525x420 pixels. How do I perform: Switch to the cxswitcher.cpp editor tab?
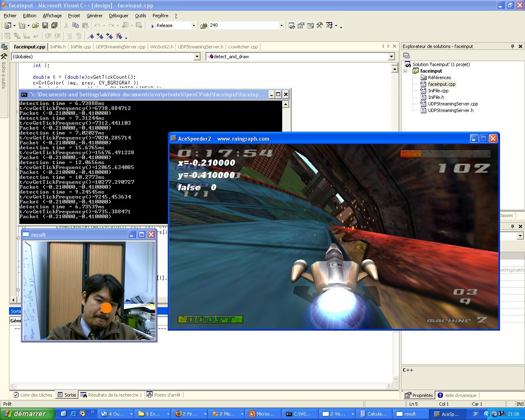point(243,47)
